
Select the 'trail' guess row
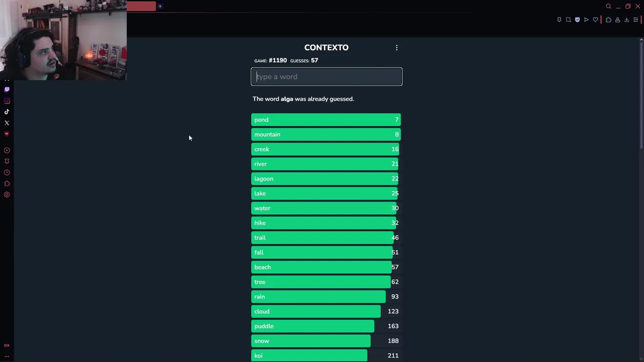326,238
